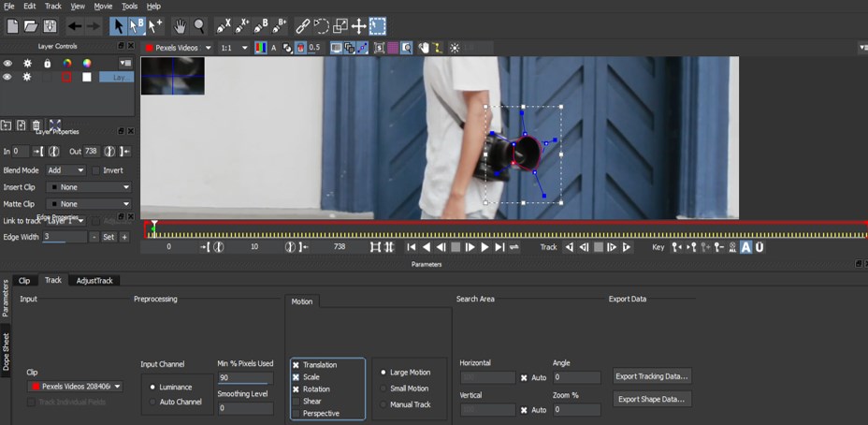Expand the Insert Clip dropdown
The image size is (868, 425).
point(90,187)
